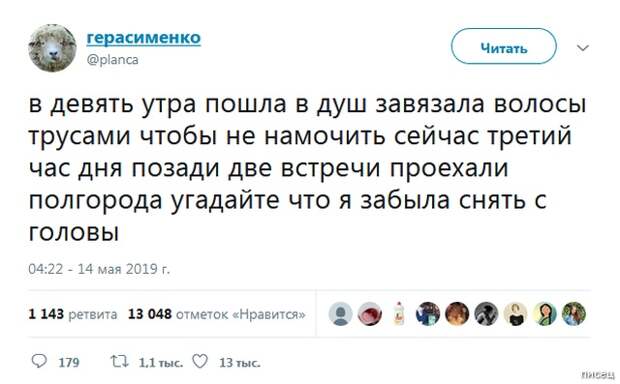The image size is (620, 384).
Task: Open the red-pink circular liker avatar
Action: pyautogui.click(x=370, y=314)
